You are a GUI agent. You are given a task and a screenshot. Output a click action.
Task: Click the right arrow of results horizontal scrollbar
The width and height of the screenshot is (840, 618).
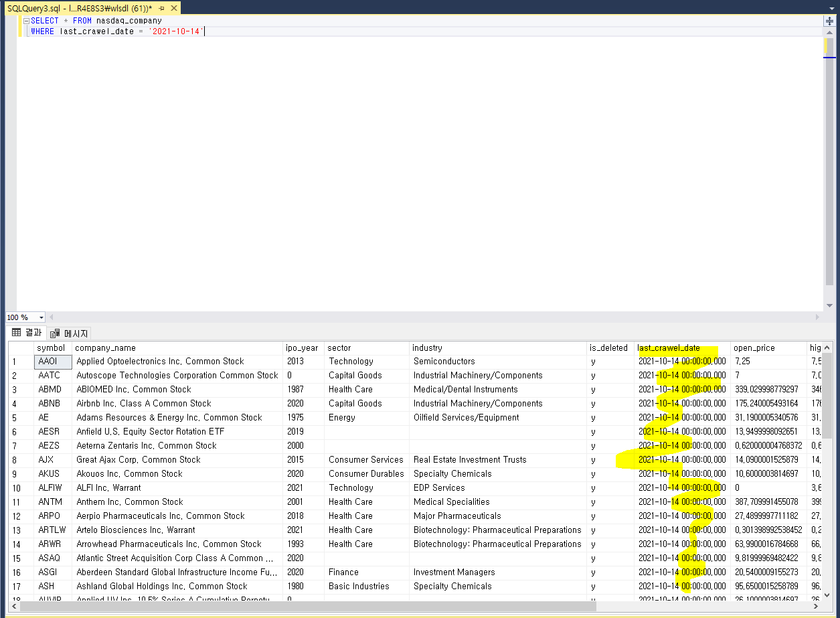(816, 606)
